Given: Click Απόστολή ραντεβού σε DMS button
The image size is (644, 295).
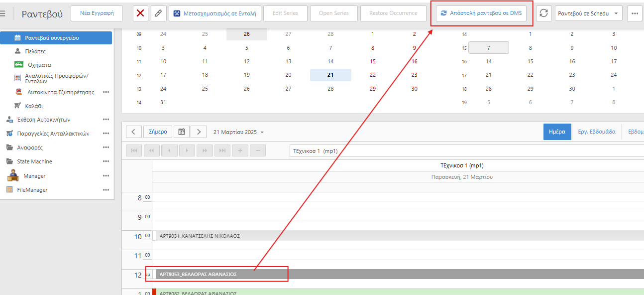Looking at the screenshot, I should [481, 13].
